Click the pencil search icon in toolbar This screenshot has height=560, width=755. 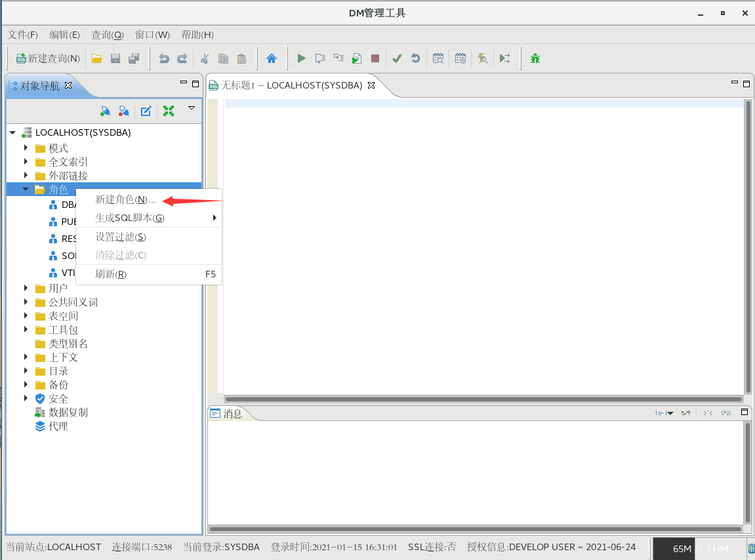483,59
